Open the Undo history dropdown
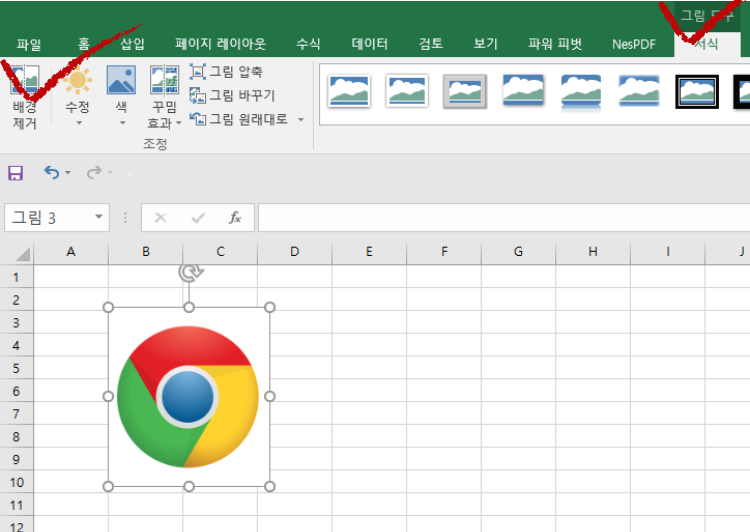The height and width of the screenshot is (532, 750). [x=68, y=172]
